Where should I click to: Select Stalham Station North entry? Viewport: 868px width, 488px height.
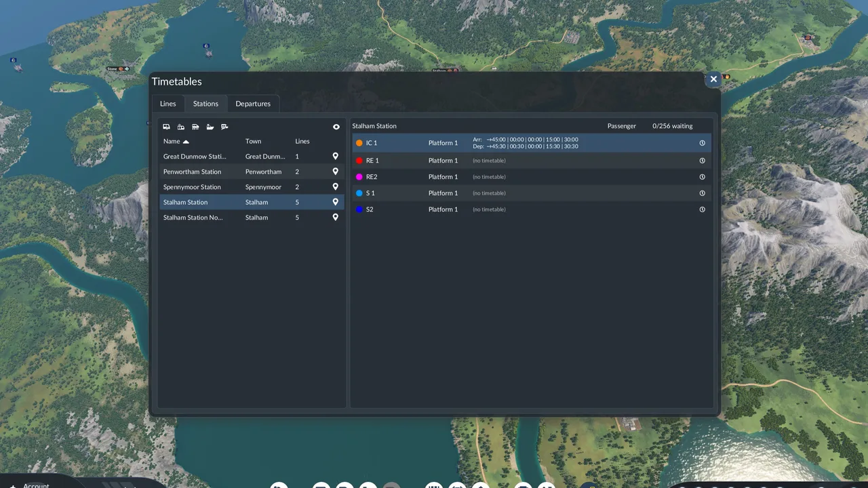pos(252,218)
